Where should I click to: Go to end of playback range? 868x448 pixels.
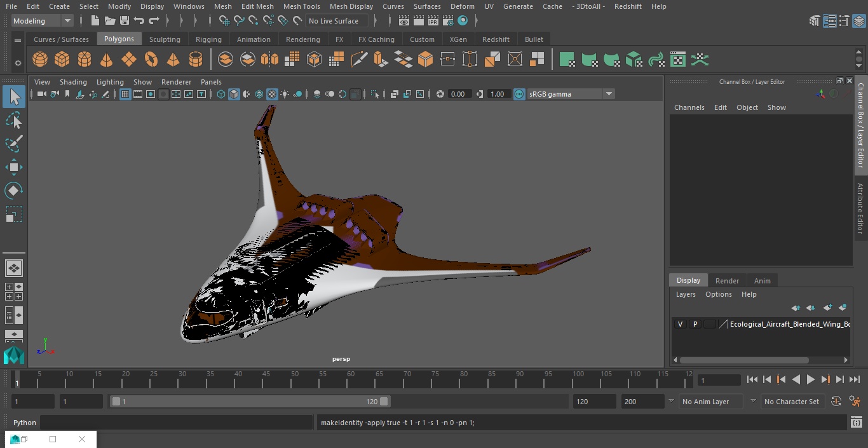pos(855,380)
